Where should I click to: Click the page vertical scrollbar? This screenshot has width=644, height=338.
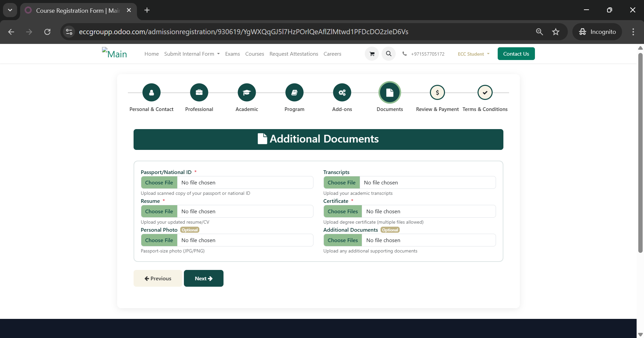[x=640, y=151]
